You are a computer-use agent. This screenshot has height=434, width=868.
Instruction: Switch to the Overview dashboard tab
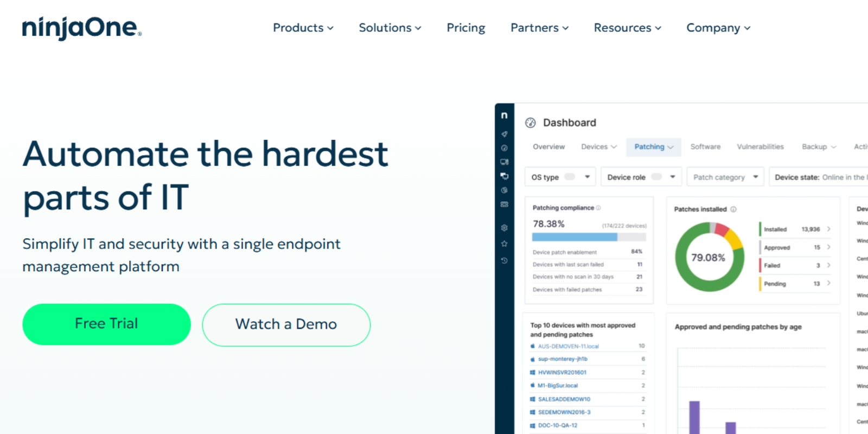pos(548,147)
